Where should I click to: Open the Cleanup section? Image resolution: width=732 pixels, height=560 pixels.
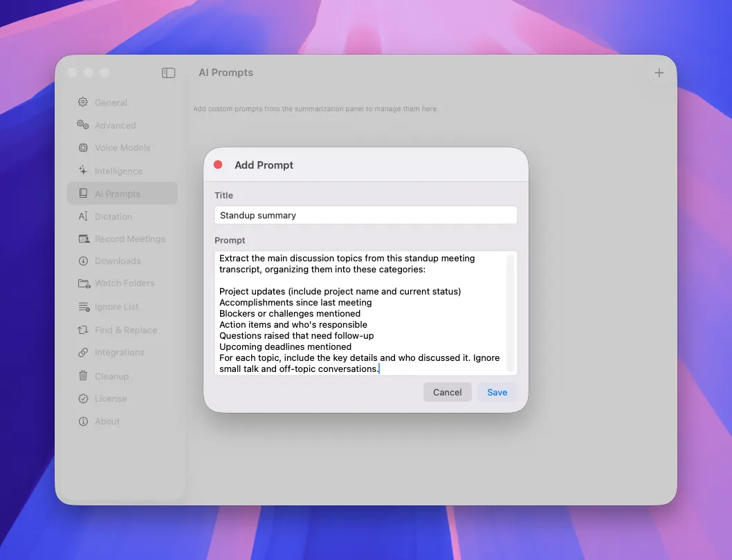tap(122, 376)
